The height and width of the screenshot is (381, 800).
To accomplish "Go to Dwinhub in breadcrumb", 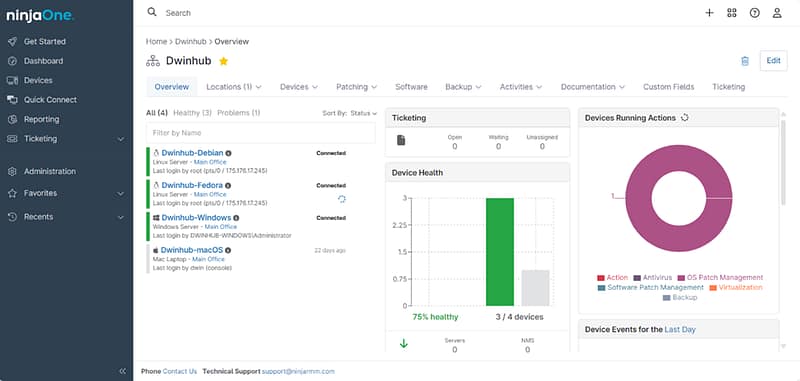I will (x=190, y=42).
